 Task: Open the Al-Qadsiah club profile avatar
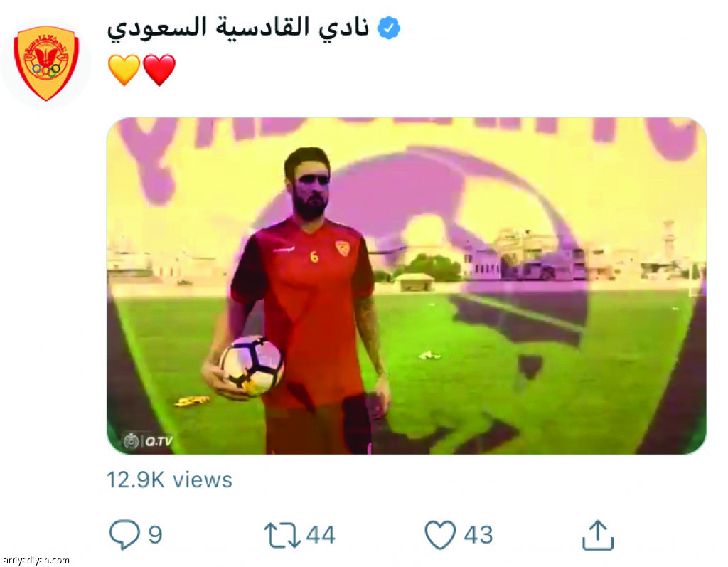(46, 63)
